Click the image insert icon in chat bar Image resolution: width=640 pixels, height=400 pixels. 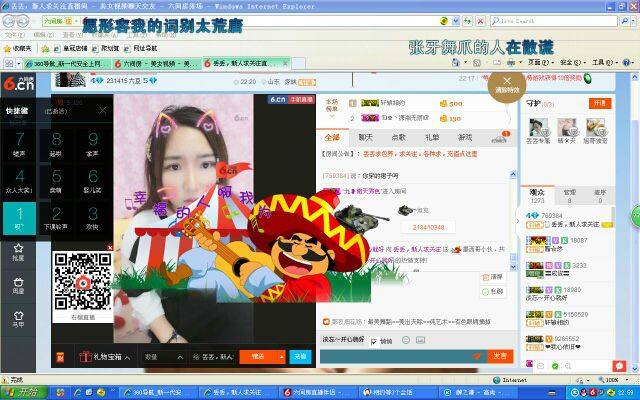420,340
